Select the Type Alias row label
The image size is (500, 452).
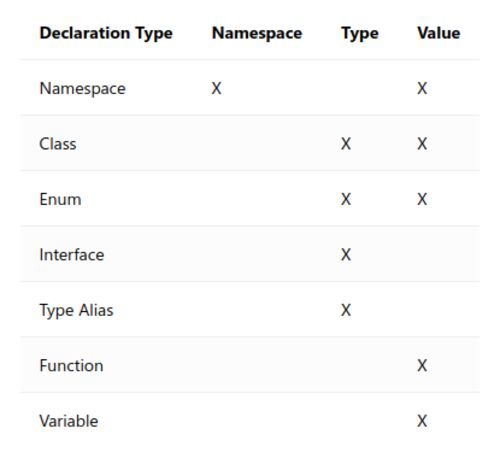tap(76, 310)
